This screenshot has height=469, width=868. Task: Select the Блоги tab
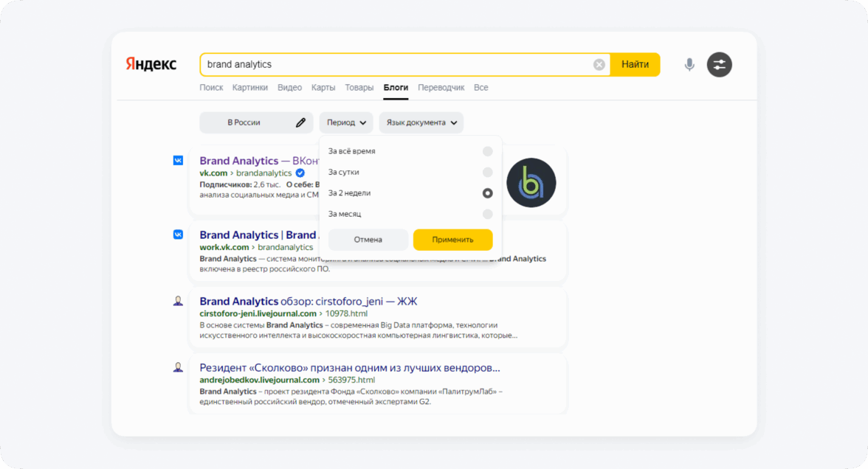[396, 87]
